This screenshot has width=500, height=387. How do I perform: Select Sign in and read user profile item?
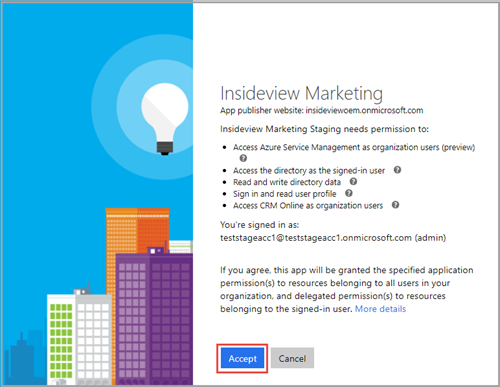285,194
